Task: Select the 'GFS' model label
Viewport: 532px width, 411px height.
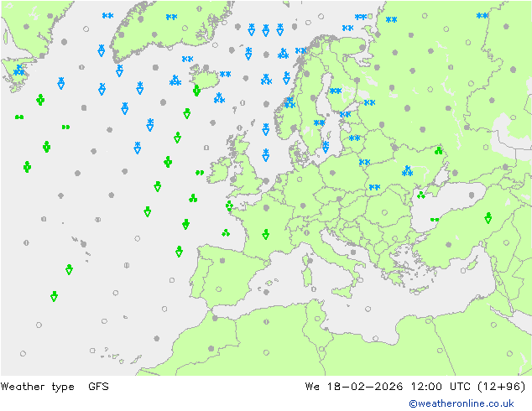Action: tap(98, 386)
